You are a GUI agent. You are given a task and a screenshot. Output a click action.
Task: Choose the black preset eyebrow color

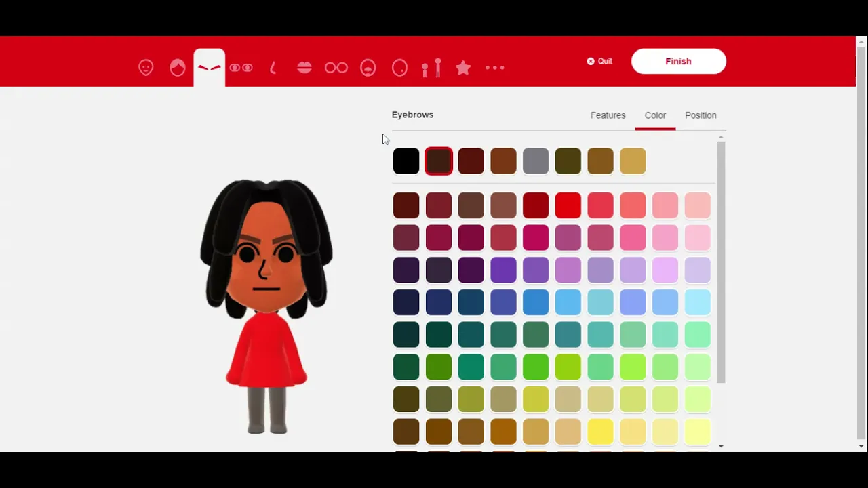[406, 161]
